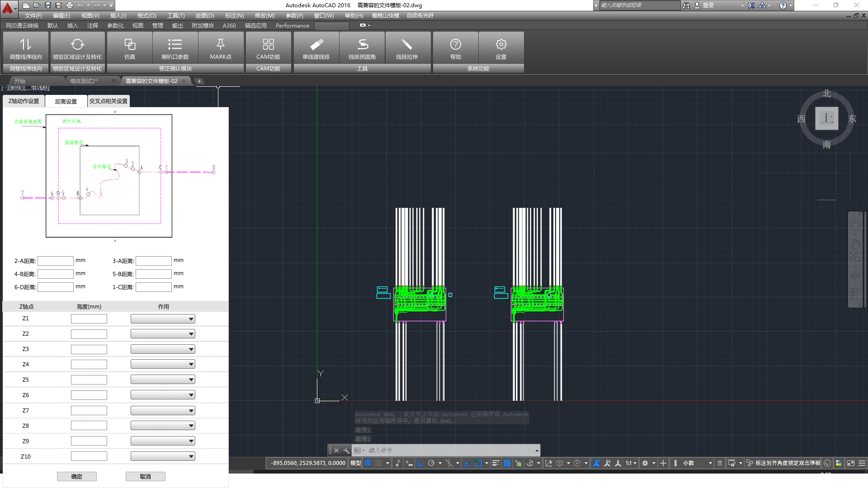Open the Z10 作用 dropdown

(x=163, y=456)
